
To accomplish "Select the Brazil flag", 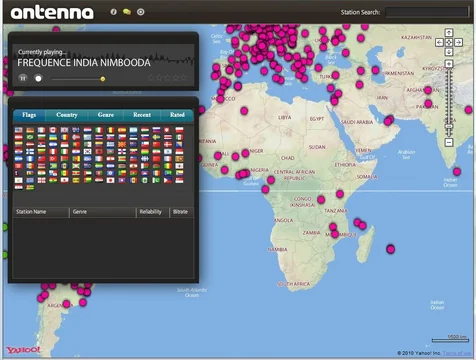I will [x=30, y=137].
